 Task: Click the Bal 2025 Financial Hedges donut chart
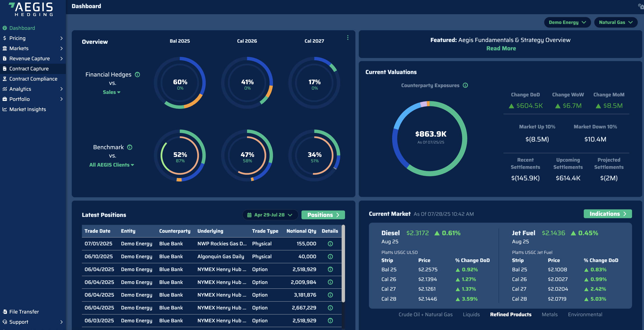tap(180, 83)
